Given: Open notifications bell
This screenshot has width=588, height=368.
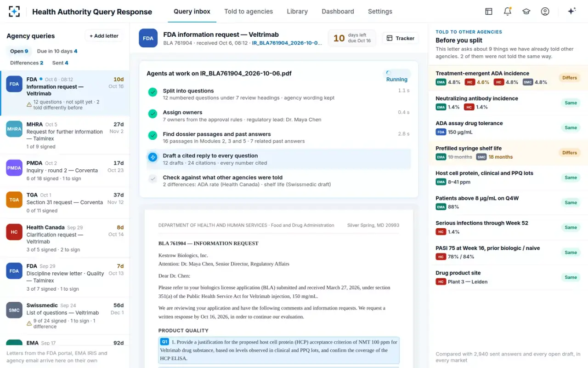Looking at the screenshot, I should 508,11.
